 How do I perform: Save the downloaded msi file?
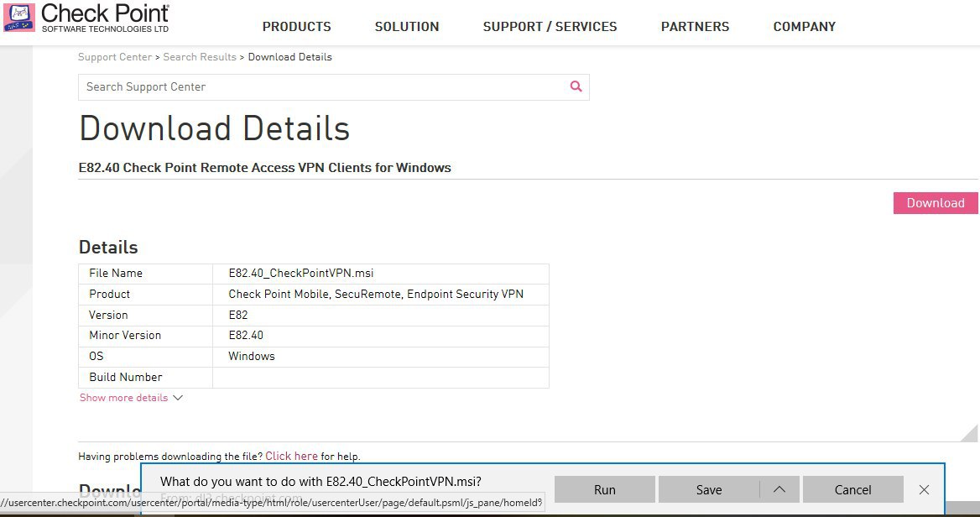point(709,489)
